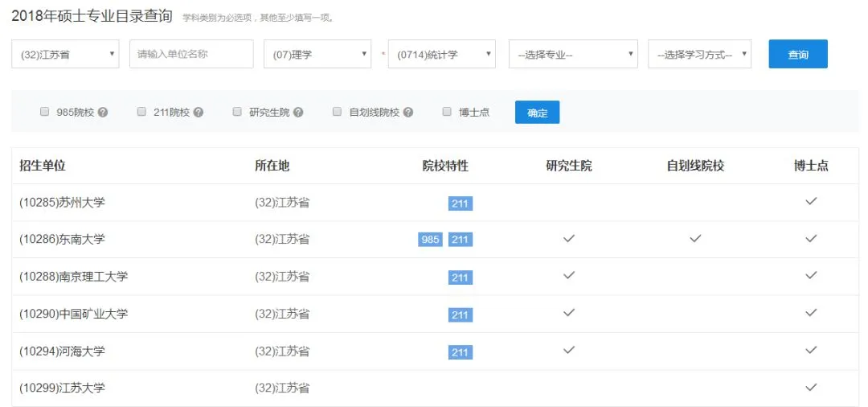Enable the 985院校 checkbox
Image resolution: width=868 pixels, height=407 pixels.
tap(45, 112)
